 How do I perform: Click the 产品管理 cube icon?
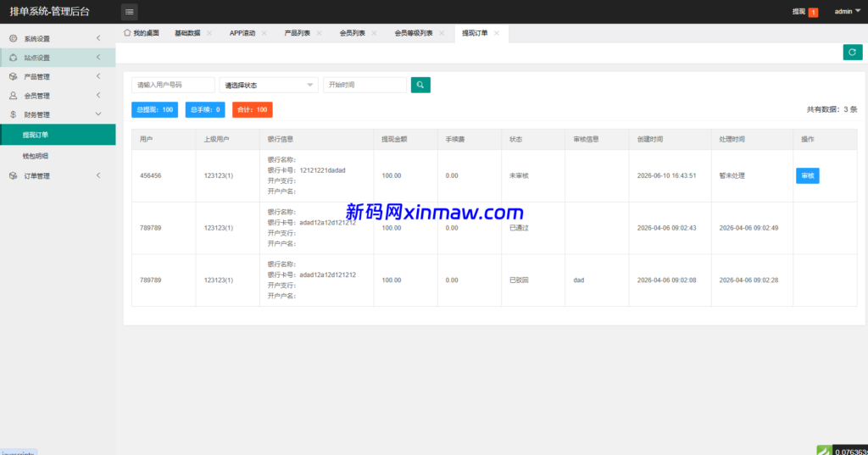(14, 76)
